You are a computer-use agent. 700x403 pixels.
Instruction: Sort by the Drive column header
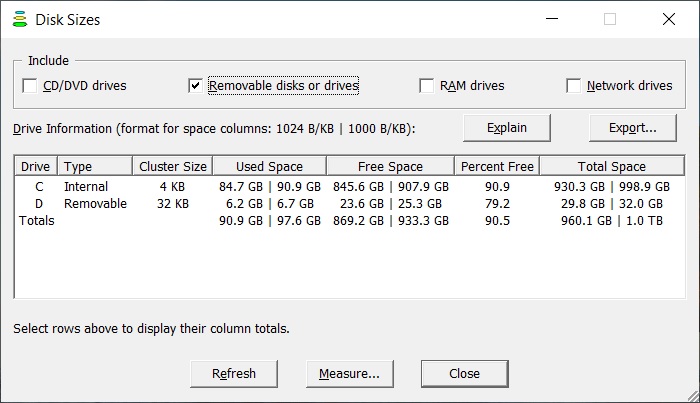pos(36,166)
